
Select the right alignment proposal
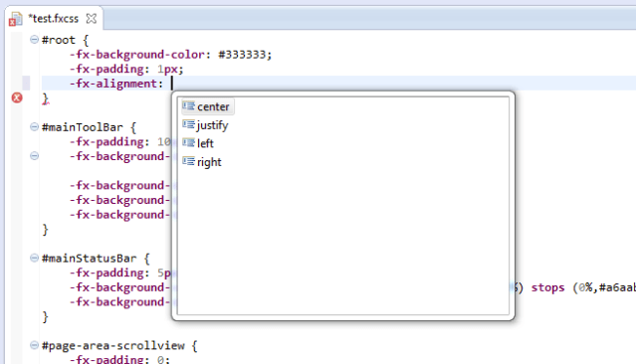[x=209, y=162]
